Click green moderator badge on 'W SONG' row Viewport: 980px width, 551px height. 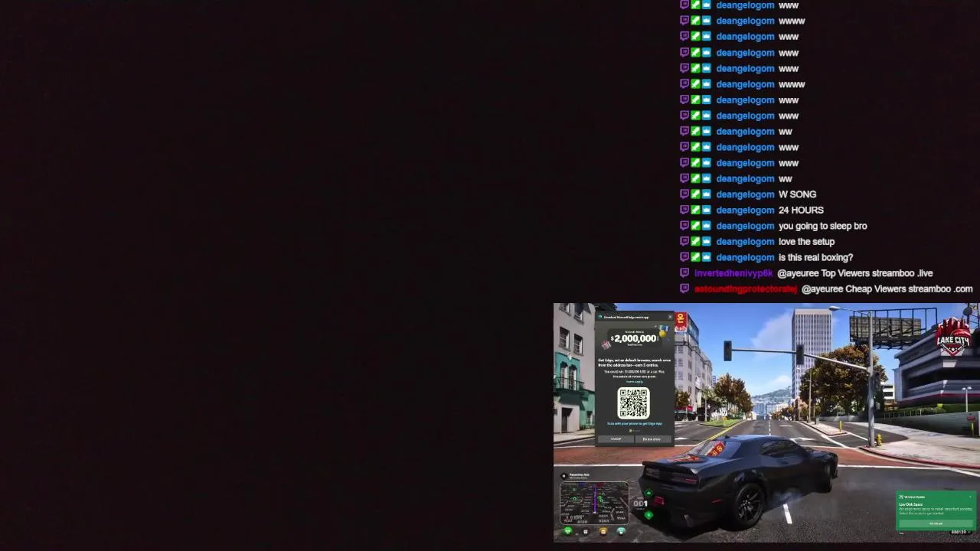click(x=695, y=194)
